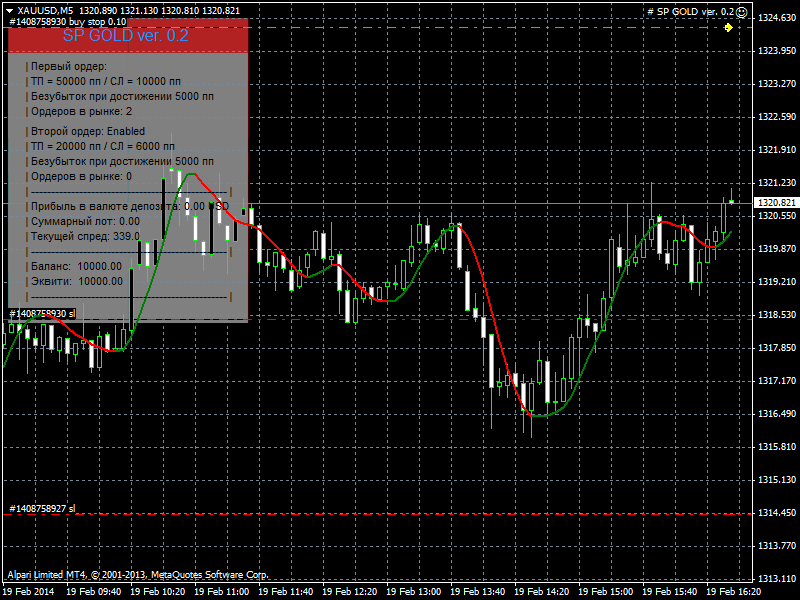Click the current price tag 1320.821

[777, 203]
